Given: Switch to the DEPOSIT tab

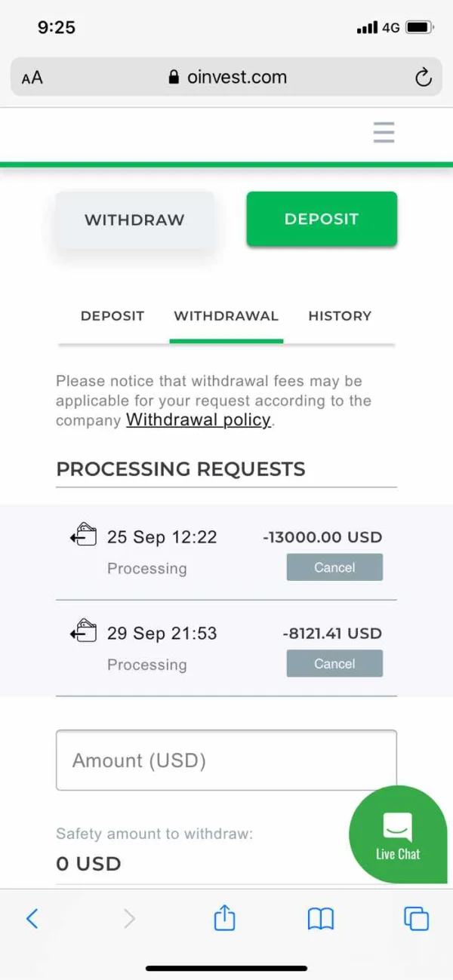Looking at the screenshot, I should pyautogui.click(x=112, y=316).
